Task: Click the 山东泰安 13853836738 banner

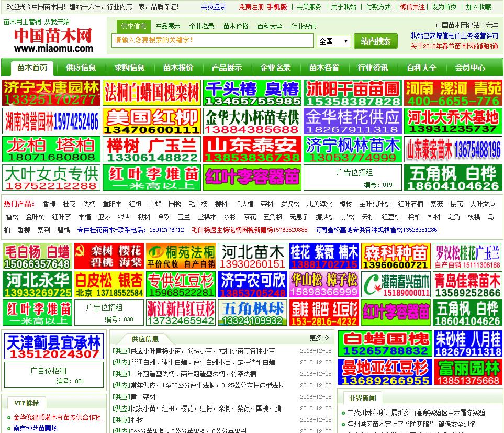Action: coord(252,149)
